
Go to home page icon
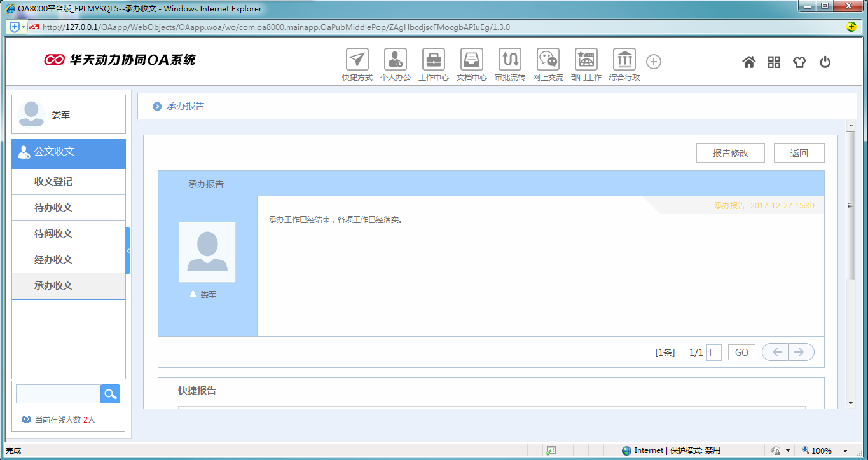(748, 62)
